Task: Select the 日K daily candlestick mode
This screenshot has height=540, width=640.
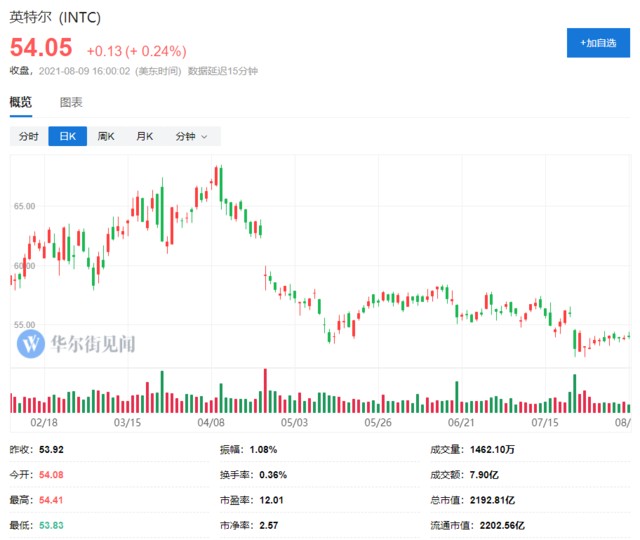Action: click(68, 136)
